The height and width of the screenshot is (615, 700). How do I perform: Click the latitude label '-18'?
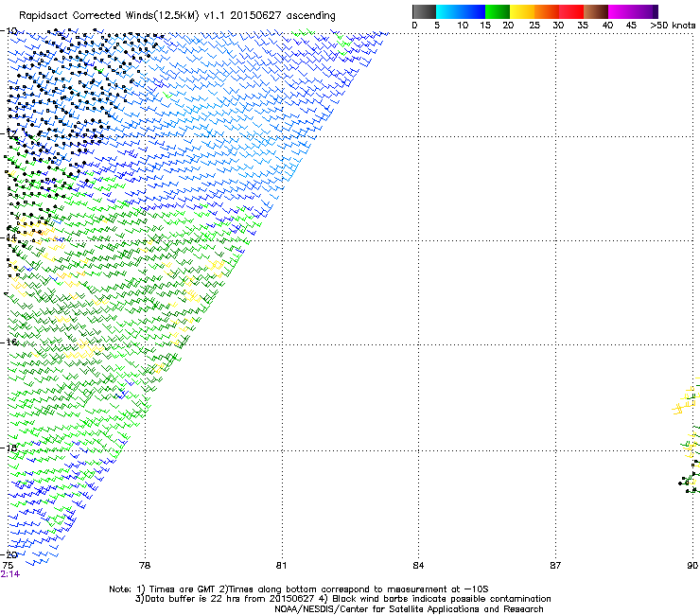click(x=9, y=448)
